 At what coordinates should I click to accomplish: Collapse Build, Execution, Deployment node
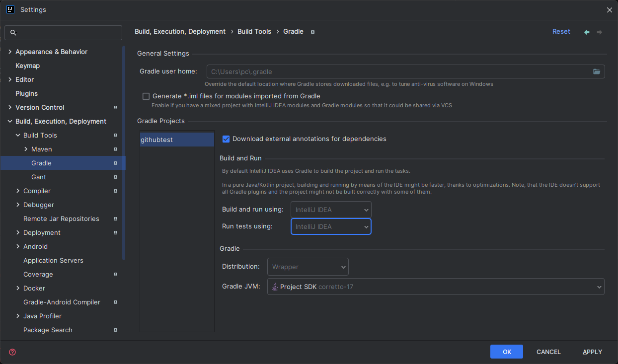pyautogui.click(x=10, y=121)
